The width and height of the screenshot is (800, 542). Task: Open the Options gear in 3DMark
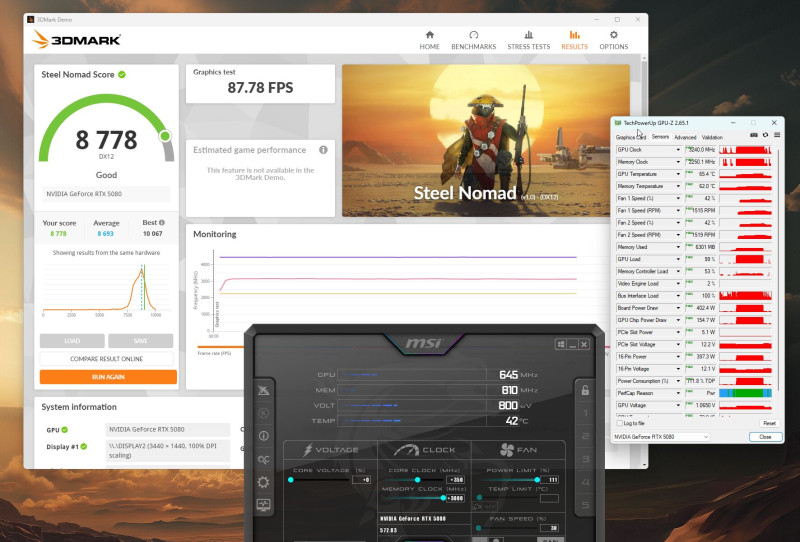613,40
